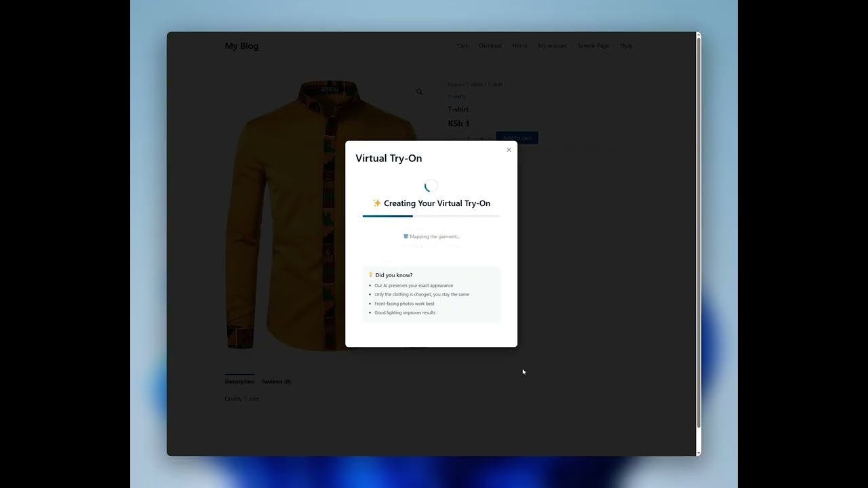Click the product image zoom magnifier icon
868x488 pixels.
point(419,91)
